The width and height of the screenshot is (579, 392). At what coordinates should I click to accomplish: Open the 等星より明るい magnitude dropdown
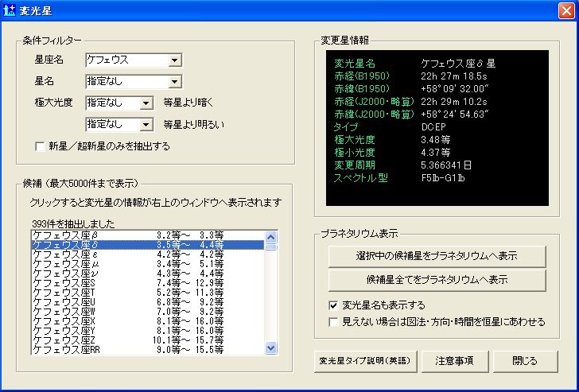click(145, 124)
